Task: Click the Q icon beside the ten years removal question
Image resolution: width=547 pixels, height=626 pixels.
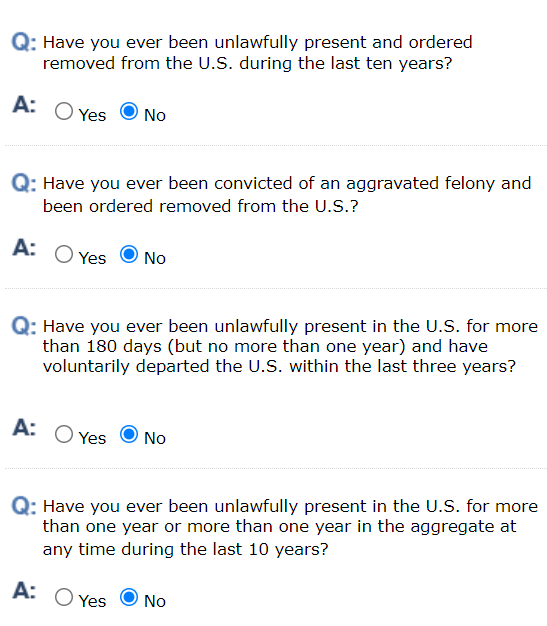Action: click(24, 42)
